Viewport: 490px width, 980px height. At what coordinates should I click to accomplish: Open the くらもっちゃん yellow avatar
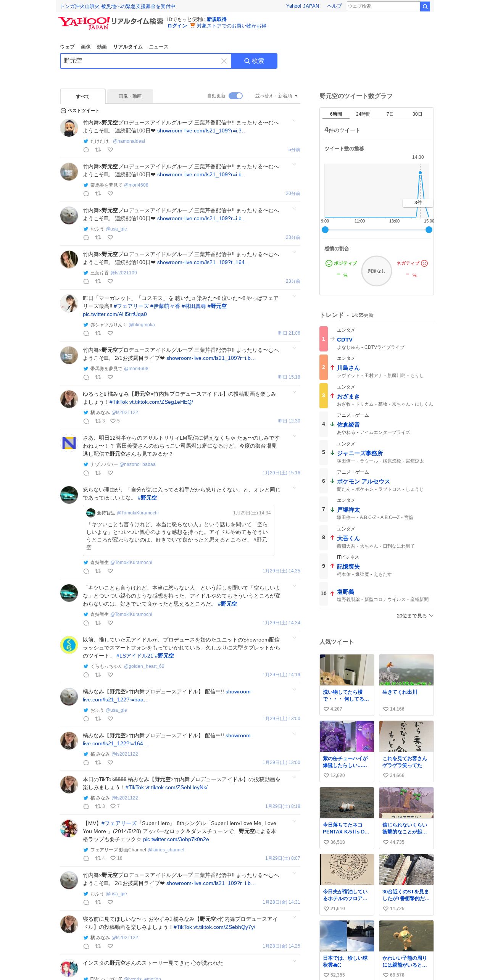pyautogui.click(x=69, y=645)
